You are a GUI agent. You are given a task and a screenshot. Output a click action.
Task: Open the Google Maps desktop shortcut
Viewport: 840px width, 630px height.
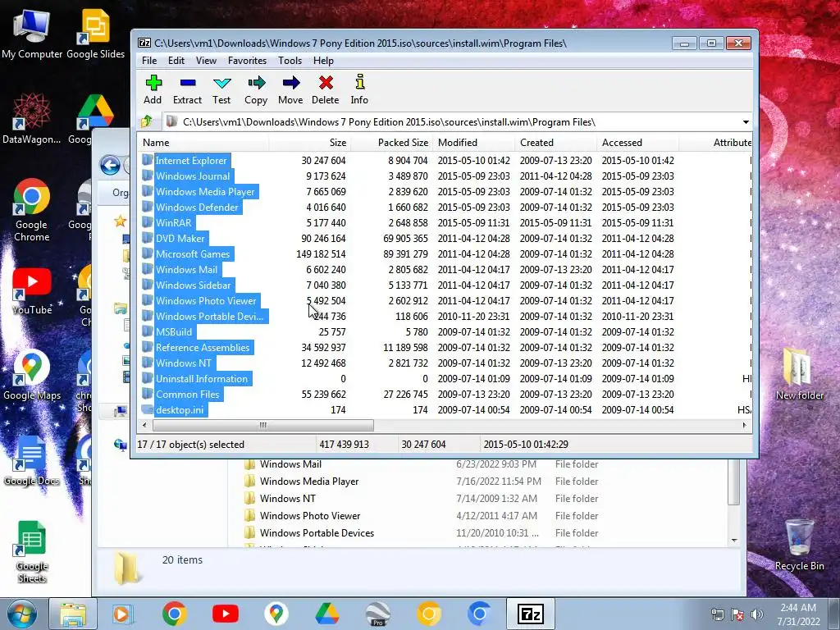pos(32,376)
